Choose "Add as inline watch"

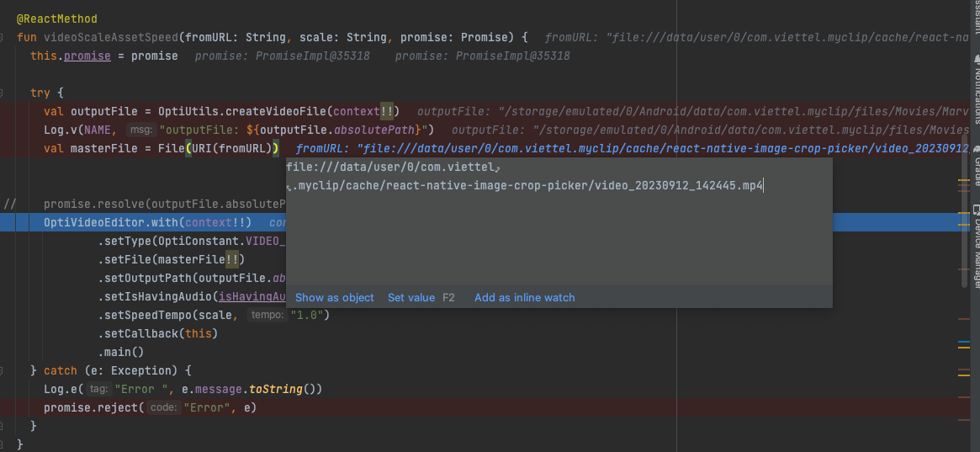[x=524, y=297]
